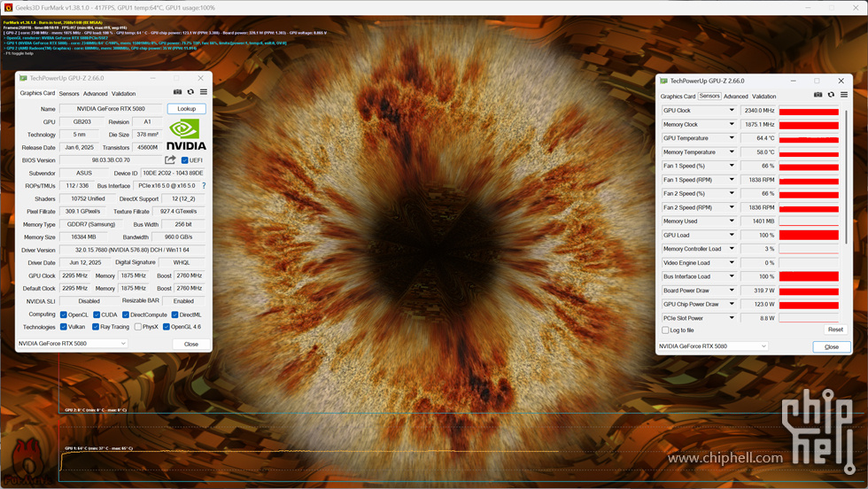Switch to Sensors tab in left GPU-Z window

(x=69, y=94)
